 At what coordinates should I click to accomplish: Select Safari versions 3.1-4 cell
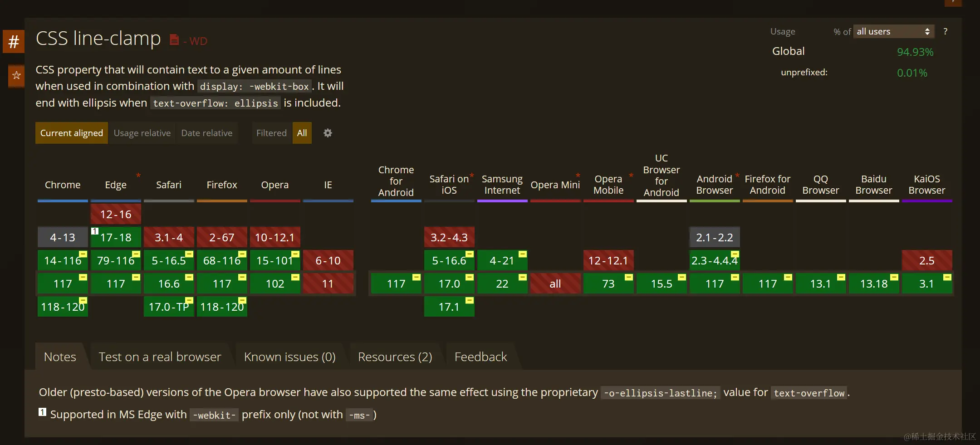(169, 237)
